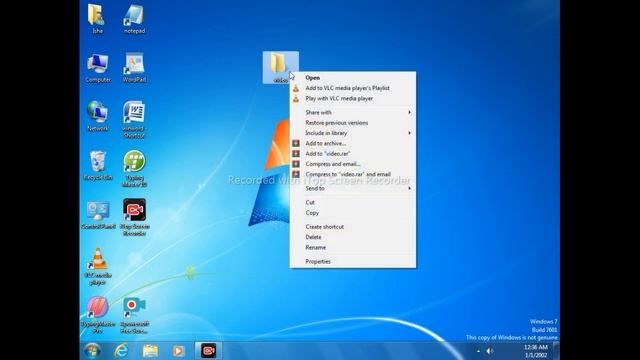Choose Copy in the context menu
640x360 pixels.
(353, 213)
